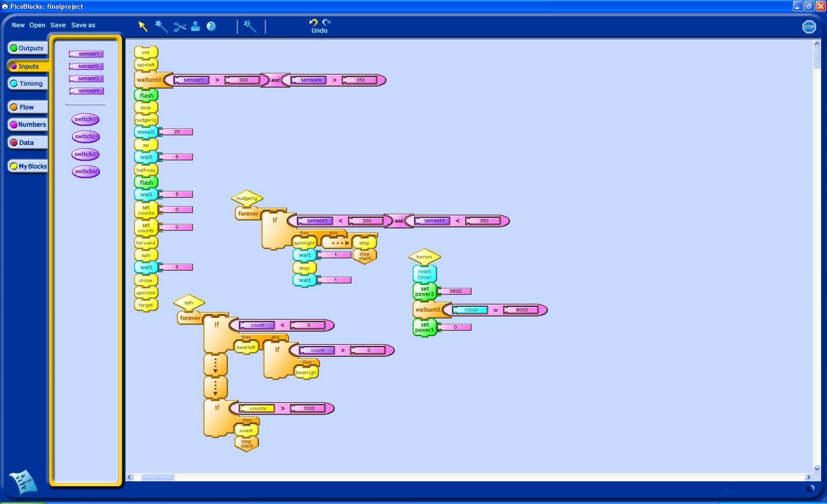Open the My Blocks category

27,166
